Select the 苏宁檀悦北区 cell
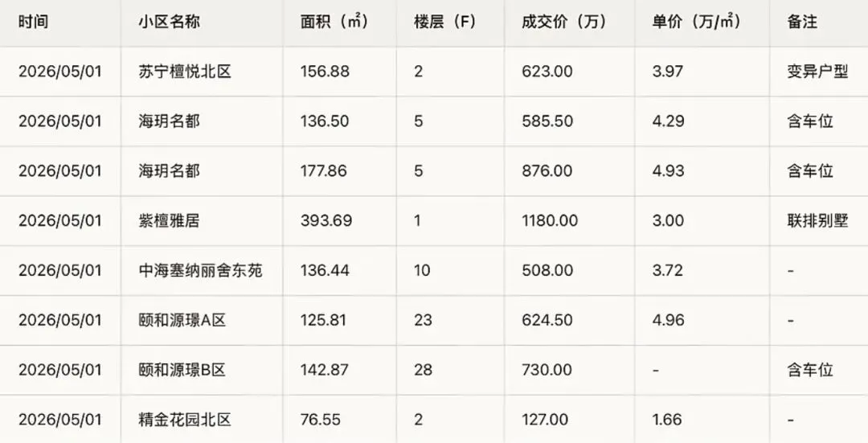Screen dimensions: 868x443 coord(184,72)
